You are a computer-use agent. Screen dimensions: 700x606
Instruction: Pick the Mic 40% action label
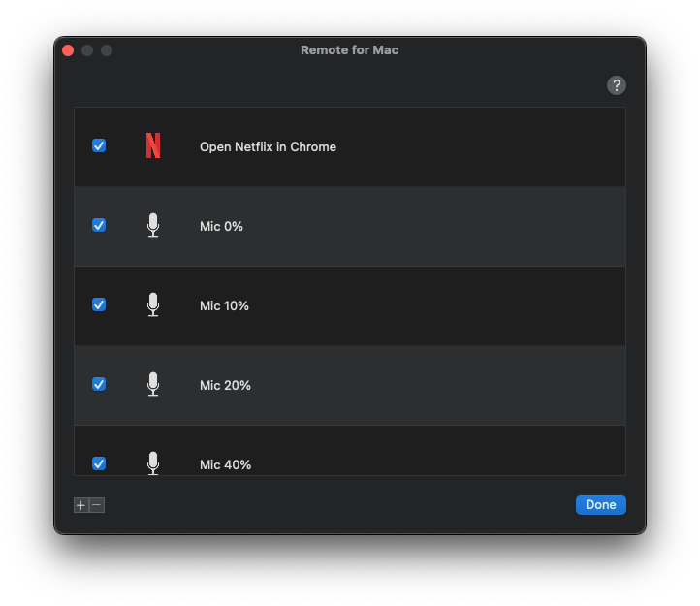click(x=225, y=465)
